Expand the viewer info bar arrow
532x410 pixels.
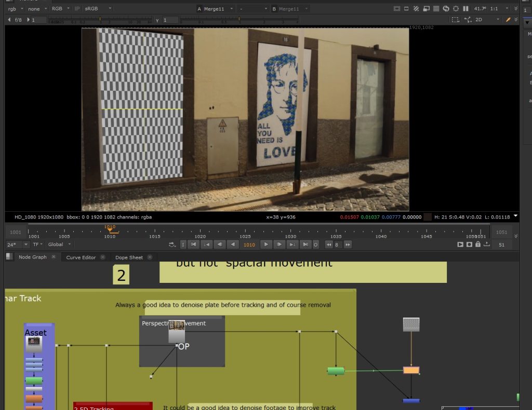(x=515, y=216)
